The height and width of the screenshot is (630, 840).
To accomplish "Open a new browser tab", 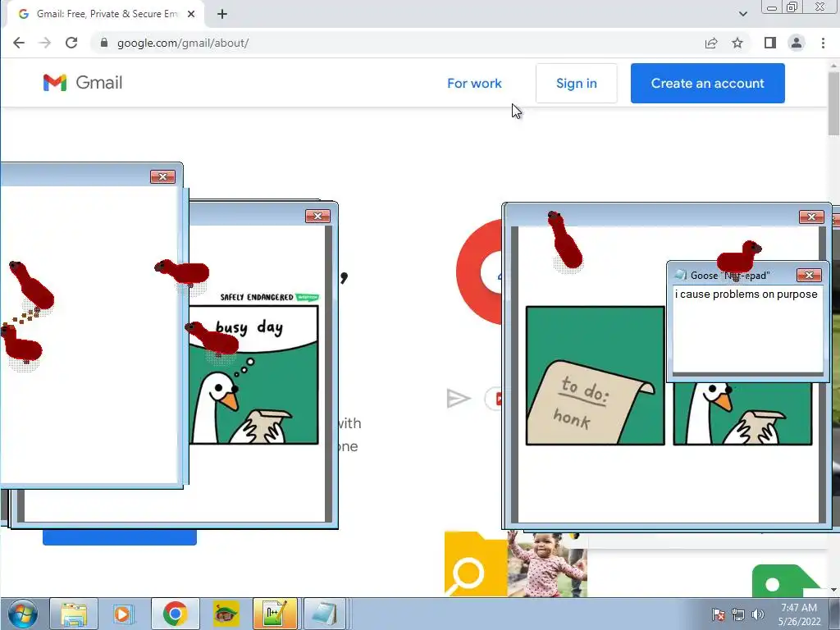I will (x=222, y=14).
